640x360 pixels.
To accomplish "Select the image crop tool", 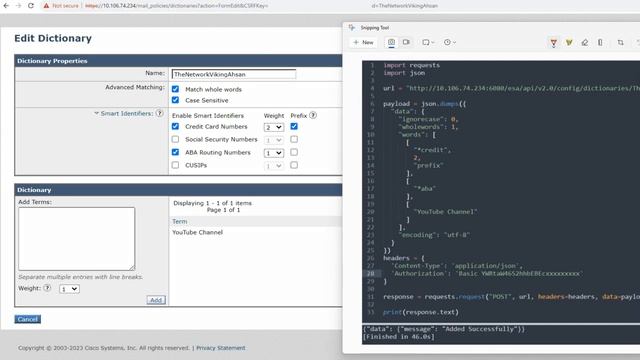I will pos(620,42).
